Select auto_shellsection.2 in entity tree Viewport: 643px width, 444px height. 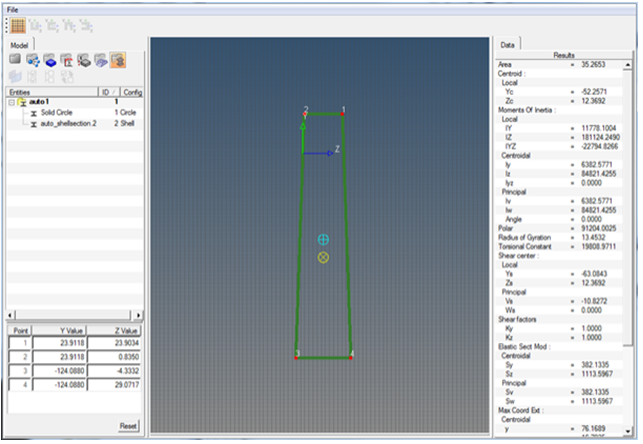(68, 122)
